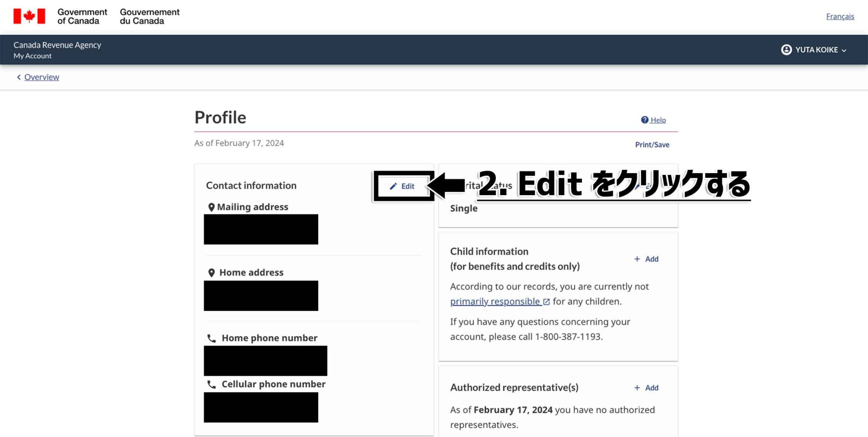
Task: Click the Print/Save option
Action: 651,144
